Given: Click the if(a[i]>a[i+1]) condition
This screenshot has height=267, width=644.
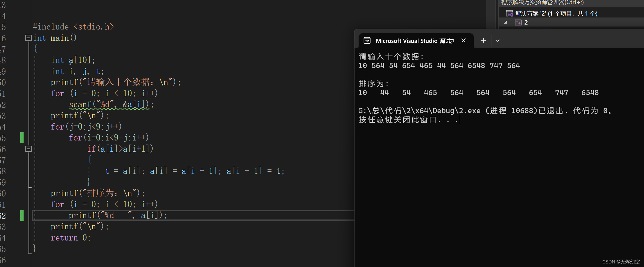Looking at the screenshot, I should tap(121, 149).
